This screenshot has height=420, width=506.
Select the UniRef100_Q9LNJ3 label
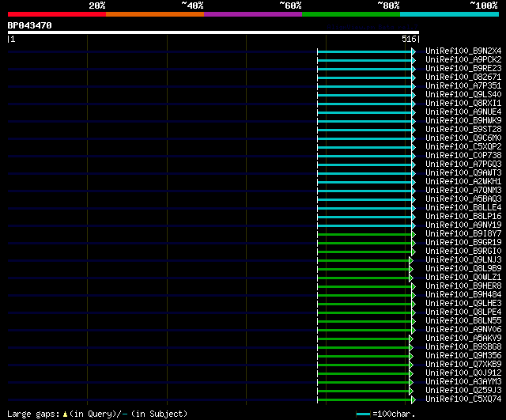click(463, 260)
